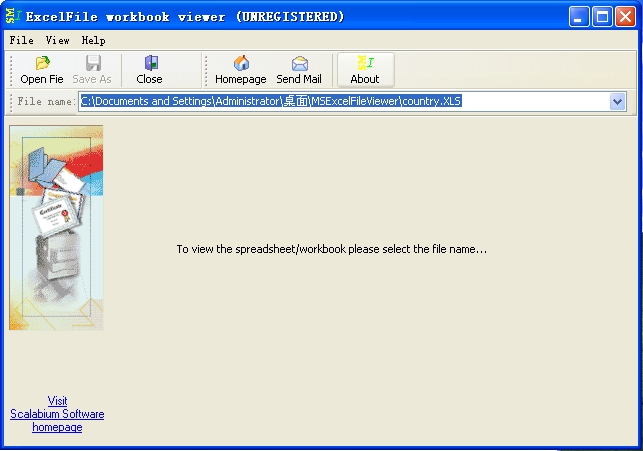643x451 pixels.
Task: Close the workbook with Close icon
Action: click(x=150, y=63)
